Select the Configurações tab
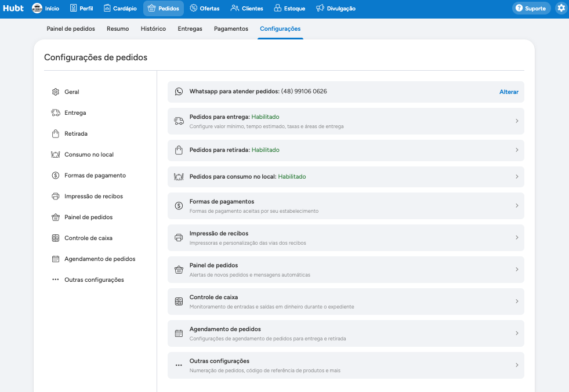The width and height of the screenshot is (569, 392). pyautogui.click(x=280, y=28)
